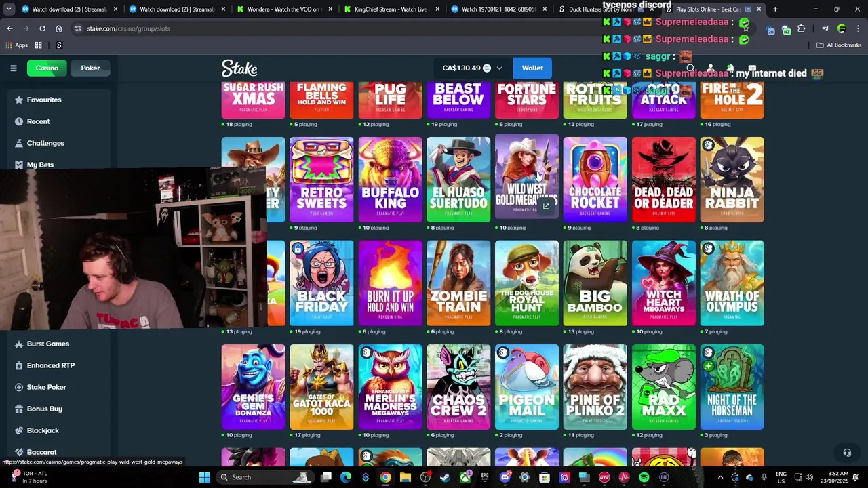Open the Black Friday game card
This screenshot has width=868, height=488.
321,283
